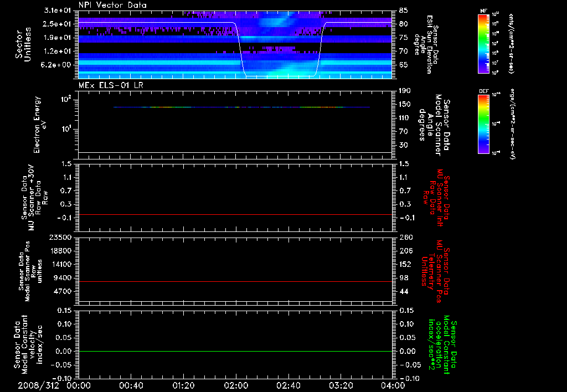Image resolution: width=567 pixels, height=392 pixels.
Task: Click the '206' telemetry tick label
Action: [x=406, y=251]
